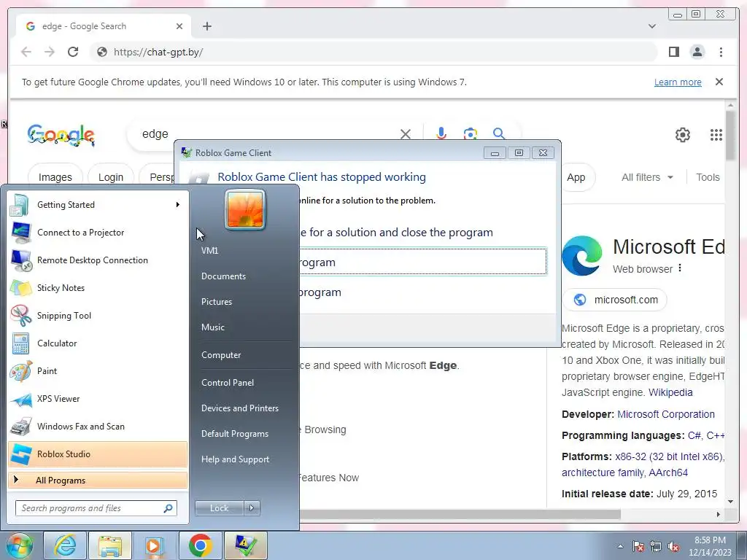Open Chrome profile icon

(697, 52)
